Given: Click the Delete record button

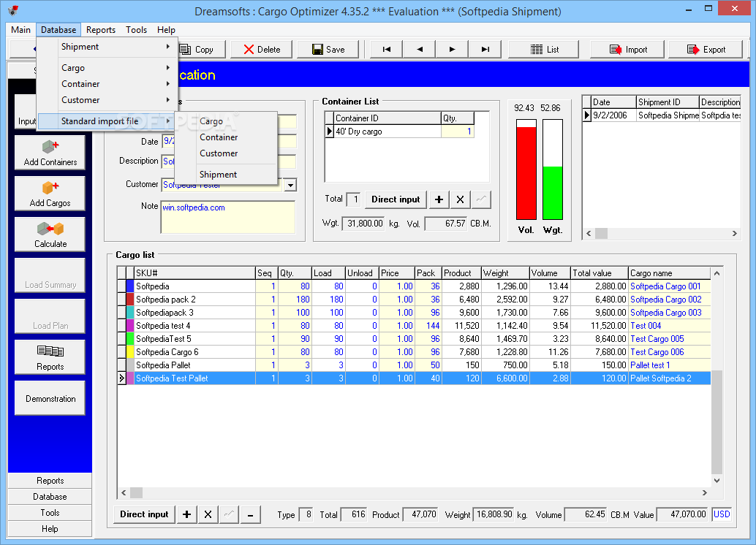Looking at the screenshot, I should [262, 49].
